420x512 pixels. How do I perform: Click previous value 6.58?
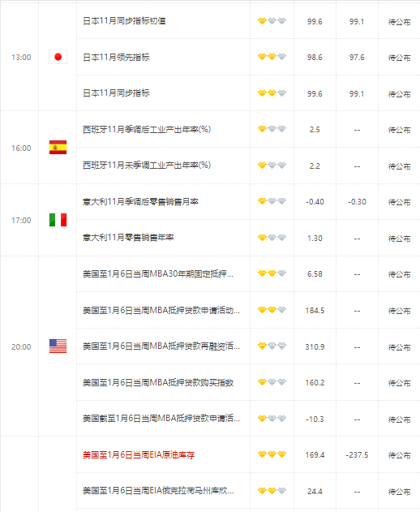(315, 274)
